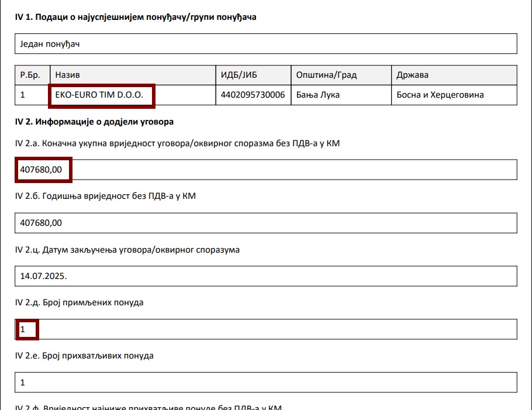Click the 'IV 2. Информације о додјели уговора' heading
532x410 pixels.
(x=94, y=122)
